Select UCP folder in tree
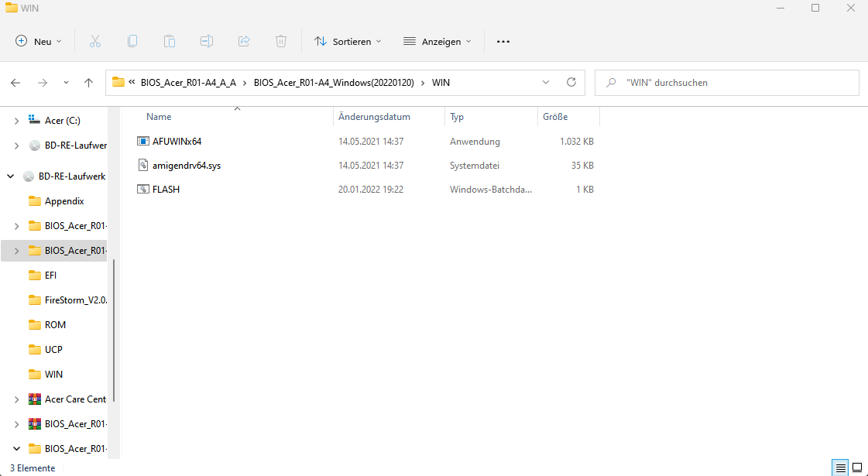 pyautogui.click(x=54, y=350)
